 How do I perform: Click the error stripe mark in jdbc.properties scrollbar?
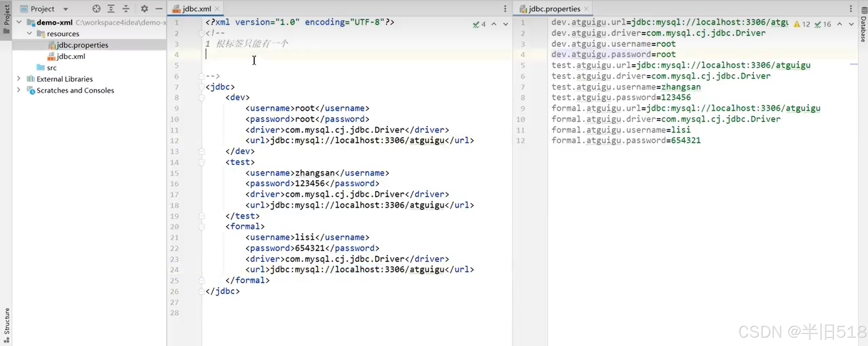pyautogui.click(x=854, y=64)
